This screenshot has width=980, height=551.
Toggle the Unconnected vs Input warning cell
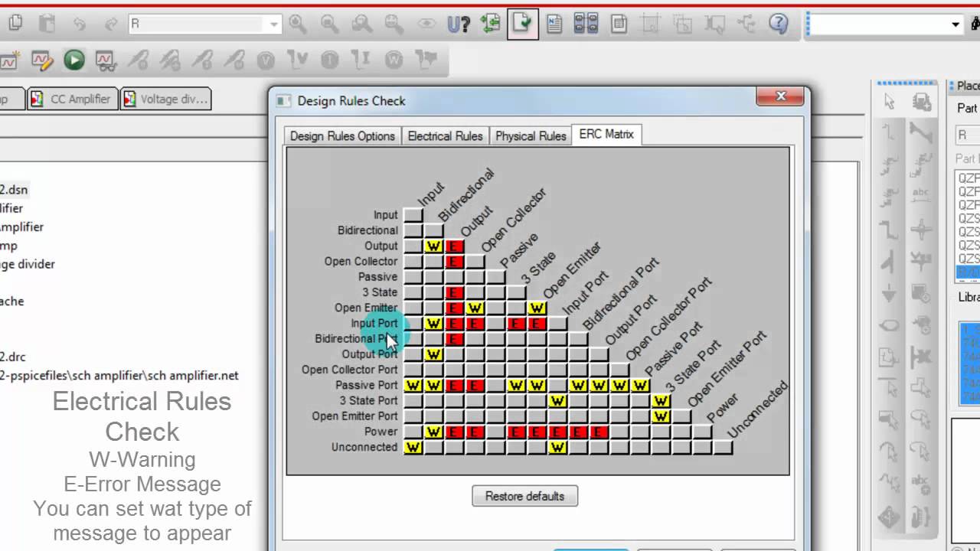[x=413, y=447]
